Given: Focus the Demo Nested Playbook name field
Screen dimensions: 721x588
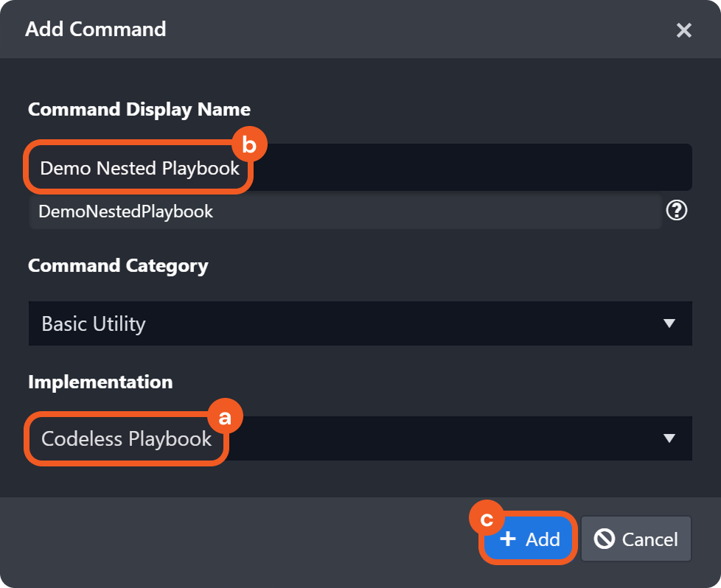Looking at the screenshot, I should pos(442,168).
